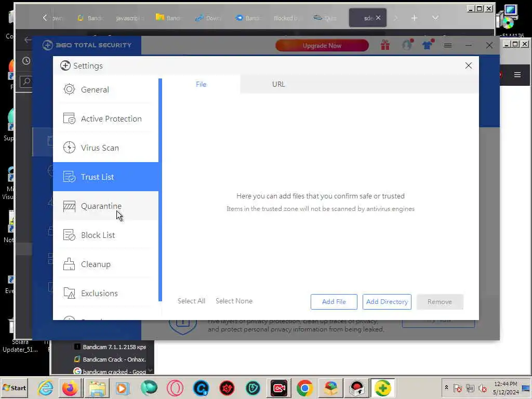Click Active Protection window icon
This screenshot has width=532, height=399.
(69, 118)
